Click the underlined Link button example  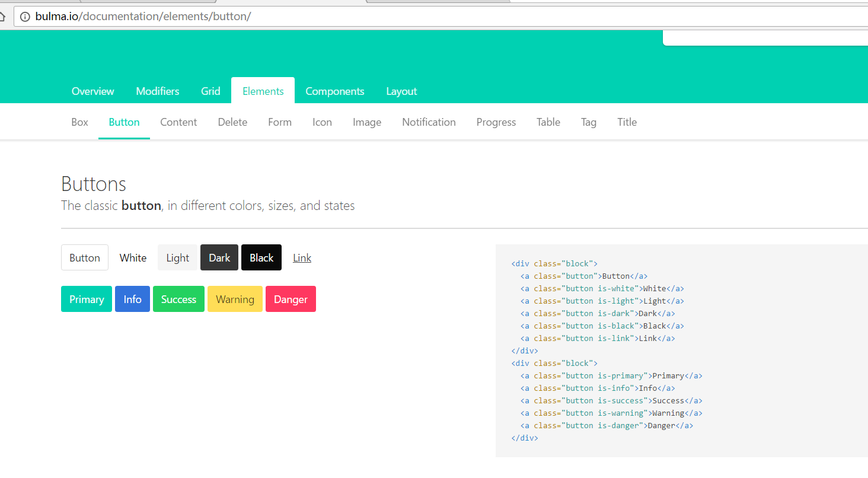pyautogui.click(x=302, y=257)
